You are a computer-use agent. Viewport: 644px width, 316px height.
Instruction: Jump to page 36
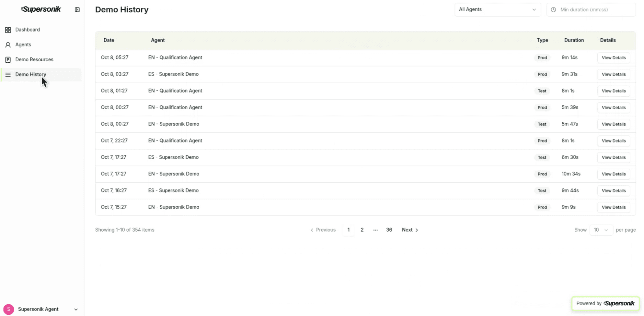point(389,230)
